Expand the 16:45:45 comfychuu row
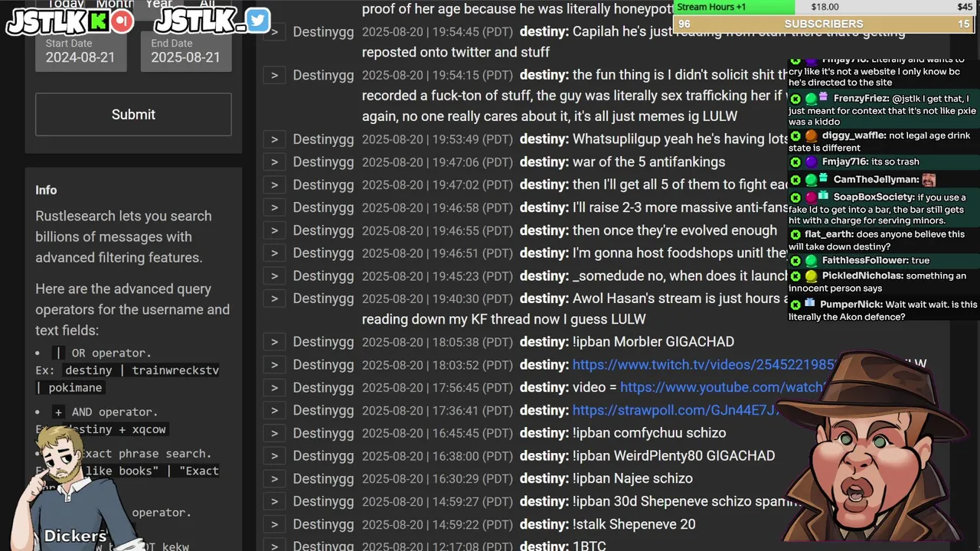The height and width of the screenshot is (551, 980). (x=274, y=433)
